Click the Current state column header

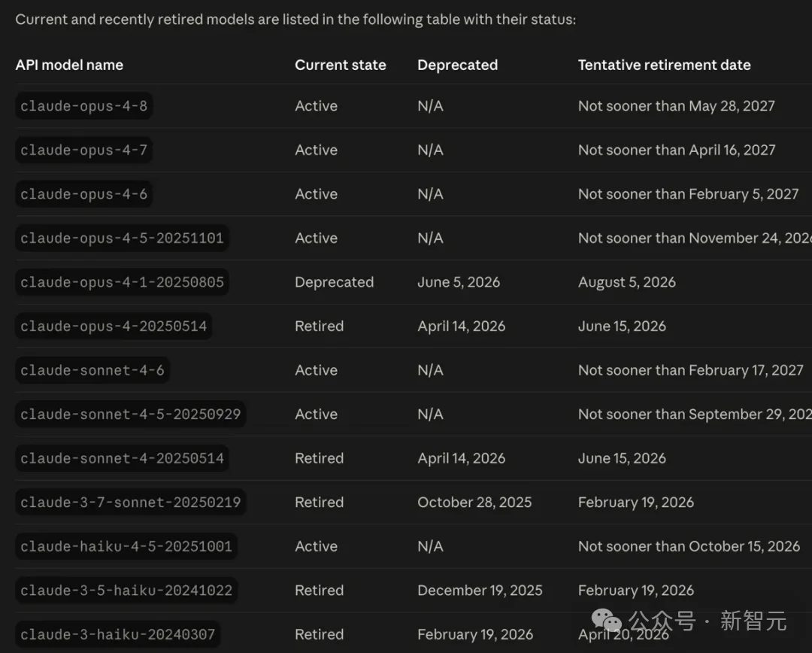pos(341,65)
